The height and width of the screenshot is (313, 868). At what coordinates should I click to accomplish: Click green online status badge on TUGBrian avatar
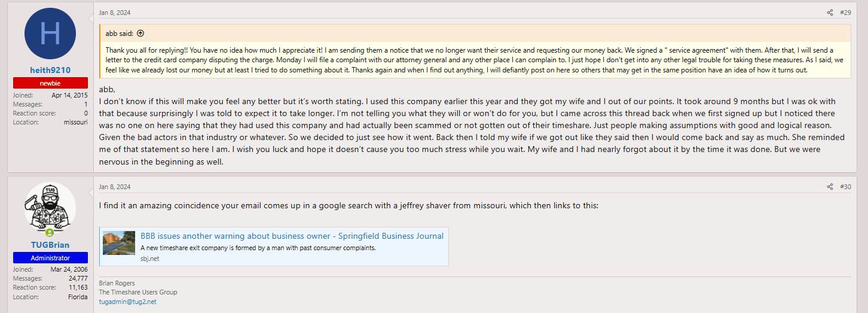click(50, 233)
